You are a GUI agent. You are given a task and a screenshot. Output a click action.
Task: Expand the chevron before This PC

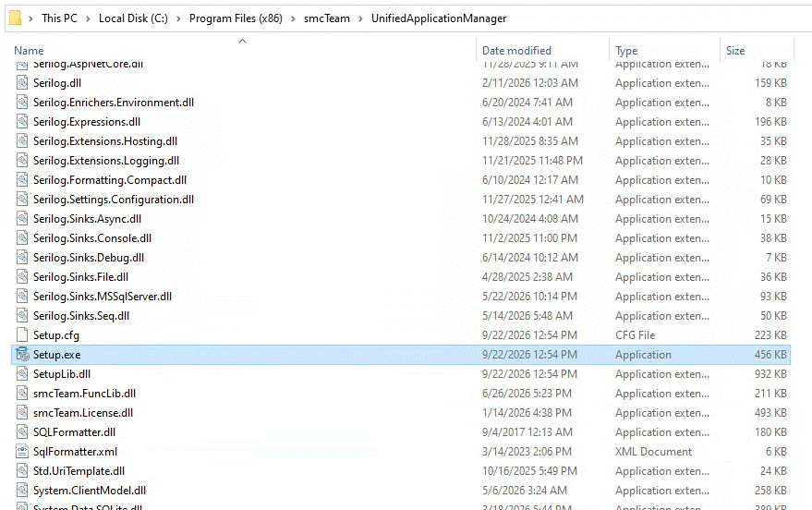pyautogui.click(x=31, y=18)
